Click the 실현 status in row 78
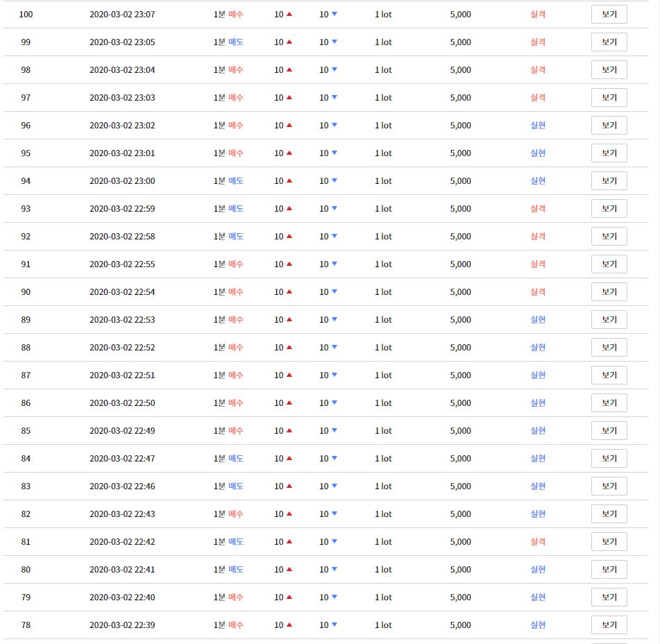The height and width of the screenshot is (644, 660). pyautogui.click(x=538, y=625)
